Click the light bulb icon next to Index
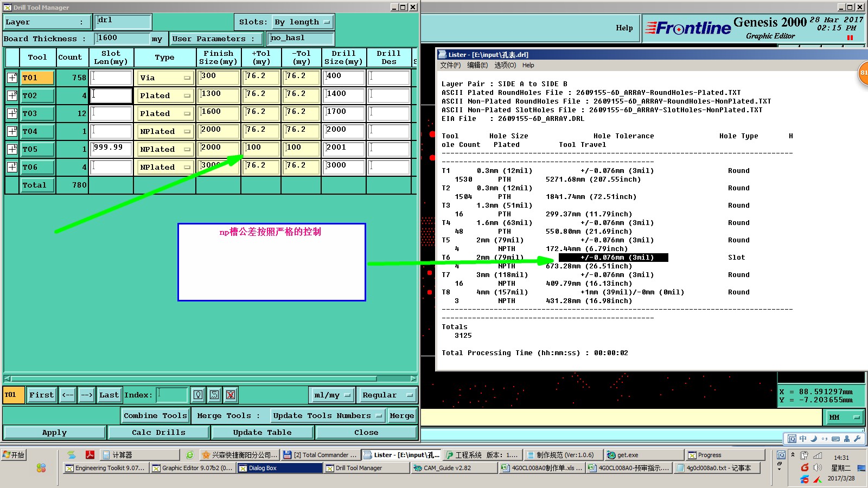The height and width of the screenshot is (488, 868). (199, 395)
